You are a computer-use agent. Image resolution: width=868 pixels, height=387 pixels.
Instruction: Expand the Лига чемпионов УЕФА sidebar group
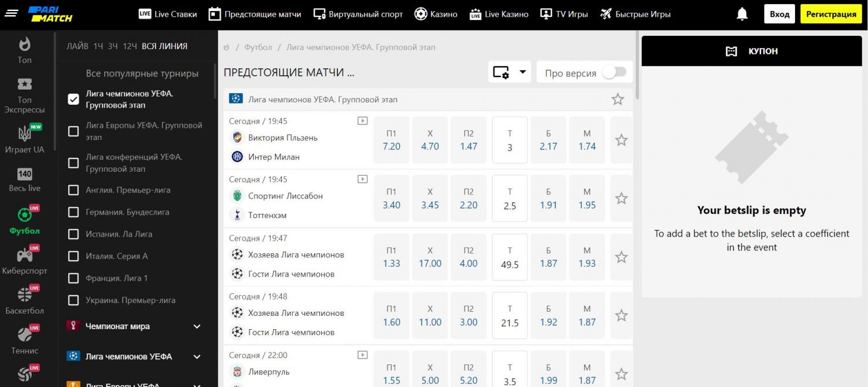click(x=197, y=357)
